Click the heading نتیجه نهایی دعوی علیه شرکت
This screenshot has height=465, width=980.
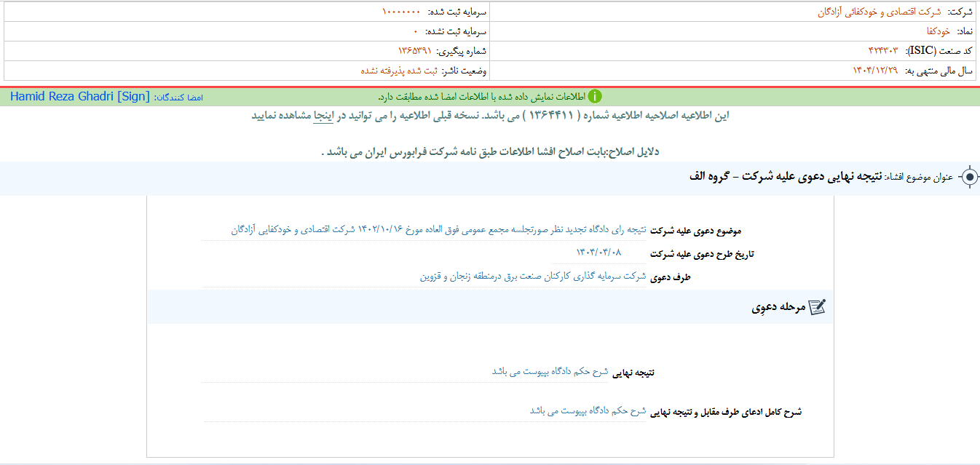click(784, 178)
